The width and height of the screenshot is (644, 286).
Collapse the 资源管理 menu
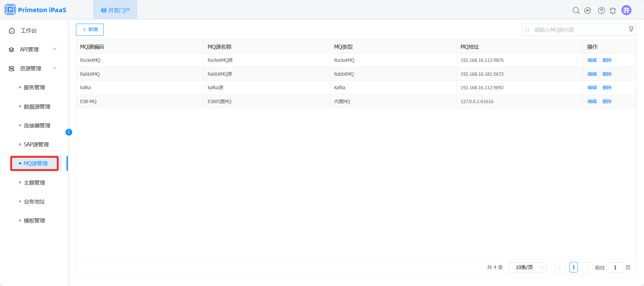32,68
